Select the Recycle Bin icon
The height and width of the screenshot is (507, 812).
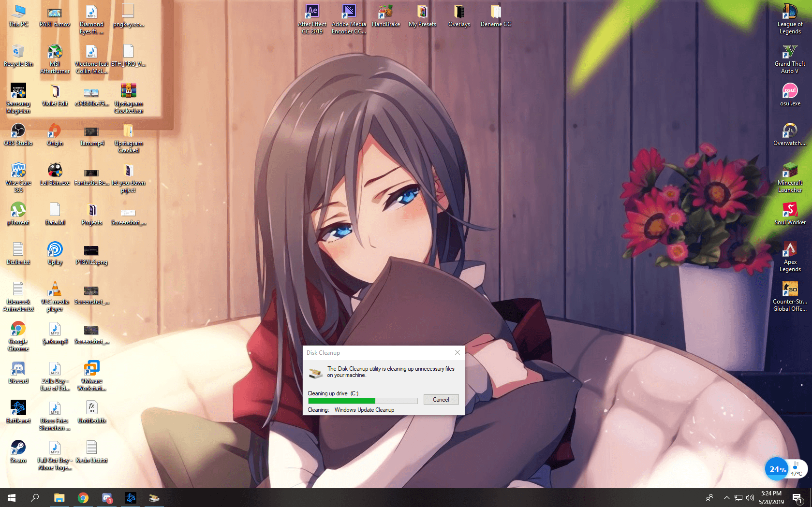[18, 56]
